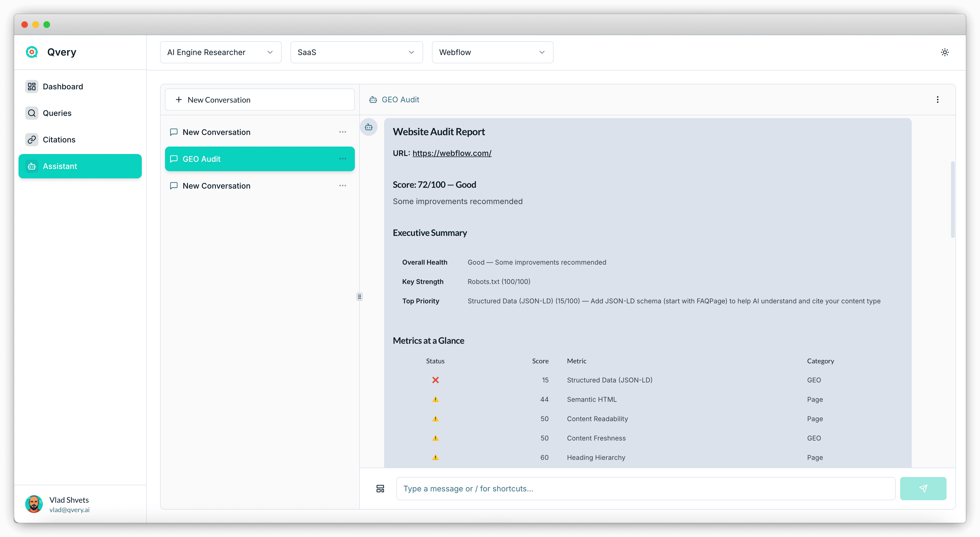Click the chat bubble icon of GEO Audit

tap(174, 159)
